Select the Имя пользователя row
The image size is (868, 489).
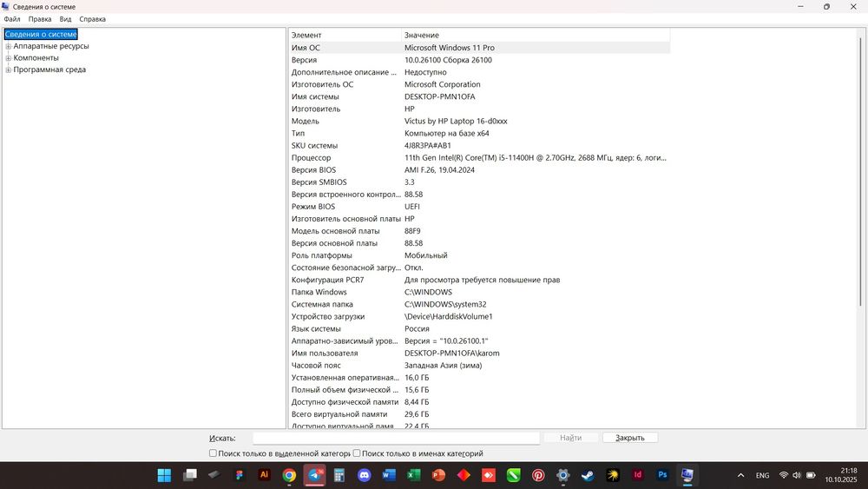[479, 354]
